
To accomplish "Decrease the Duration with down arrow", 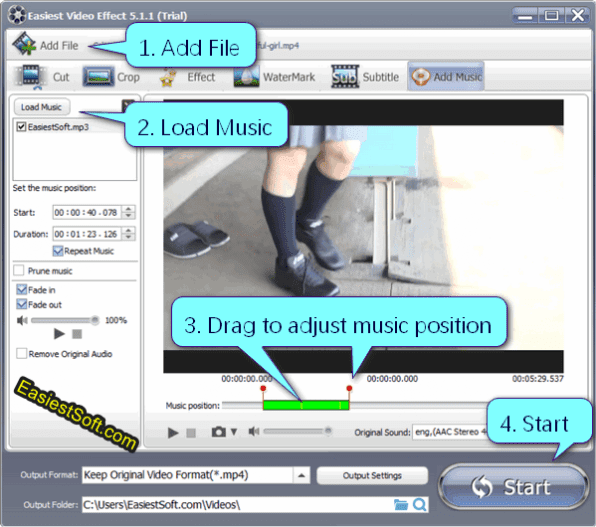I will pos(128,237).
